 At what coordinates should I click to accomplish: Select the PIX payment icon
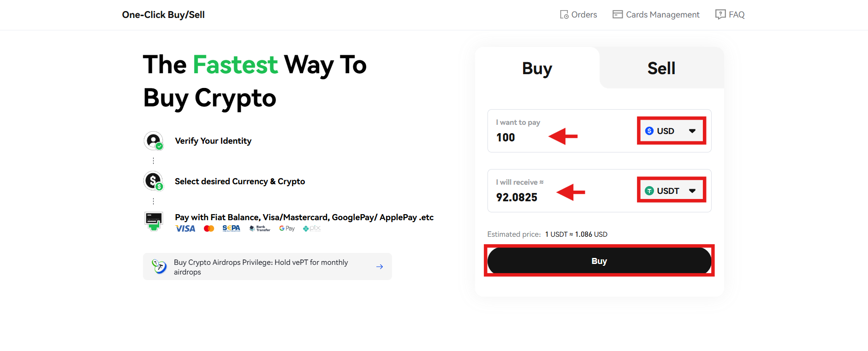click(x=311, y=228)
